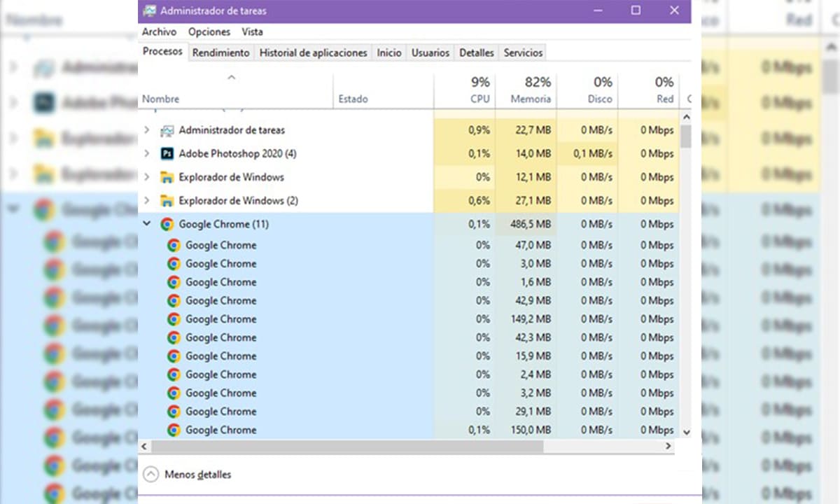Collapse view with Menos detalles arrow button

point(150,475)
